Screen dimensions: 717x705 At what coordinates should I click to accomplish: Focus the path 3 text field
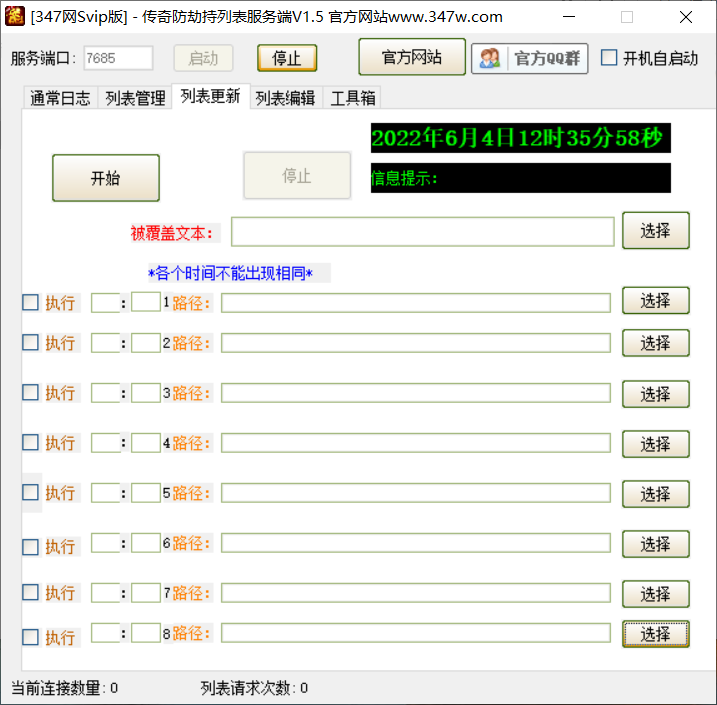[416, 393]
